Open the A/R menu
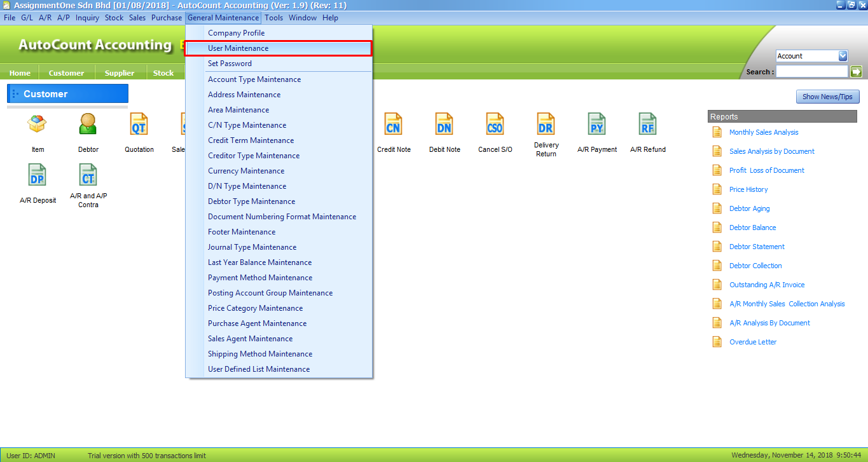 click(45, 18)
